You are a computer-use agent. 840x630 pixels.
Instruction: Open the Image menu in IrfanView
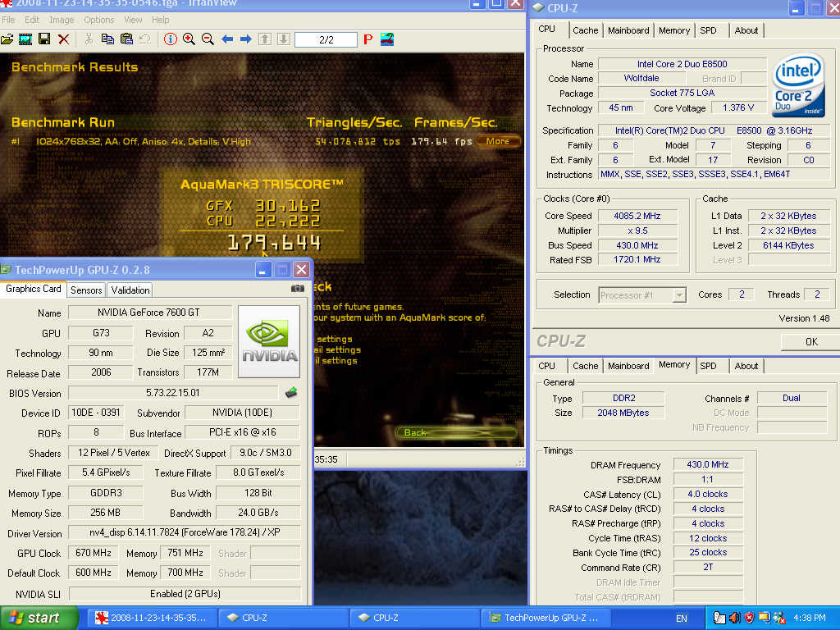click(62, 20)
